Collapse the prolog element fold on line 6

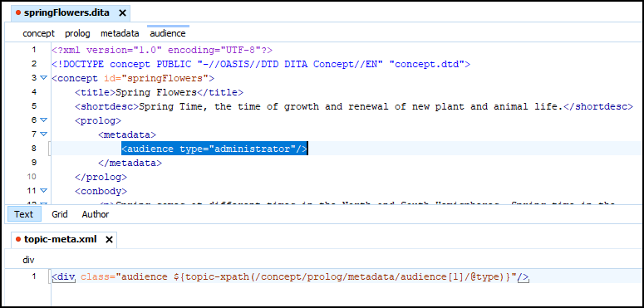click(44, 120)
